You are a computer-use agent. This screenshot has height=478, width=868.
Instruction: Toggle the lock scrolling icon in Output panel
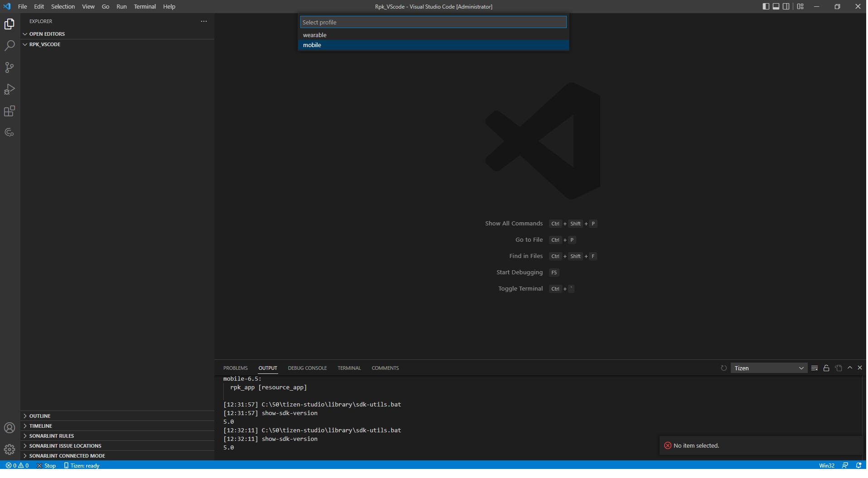click(x=826, y=368)
